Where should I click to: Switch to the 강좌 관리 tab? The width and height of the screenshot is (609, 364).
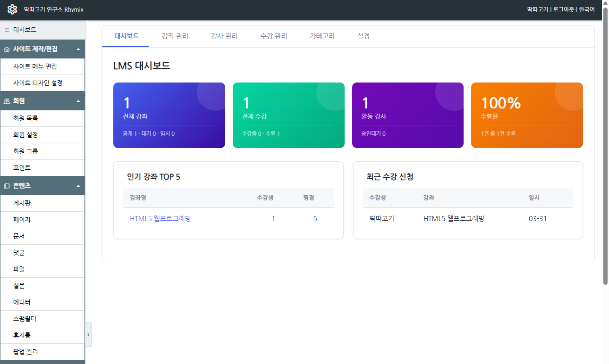(x=175, y=35)
